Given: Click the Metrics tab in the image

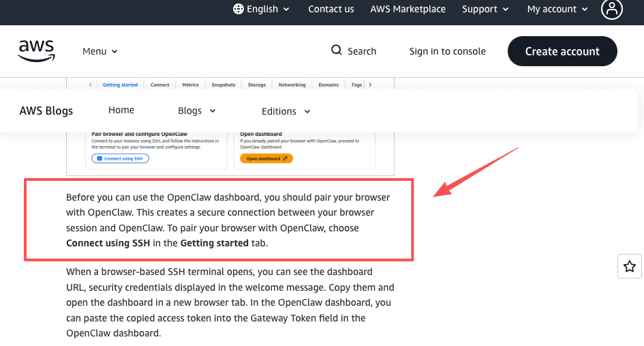Looking at the screenshot, I should [190, 85].
